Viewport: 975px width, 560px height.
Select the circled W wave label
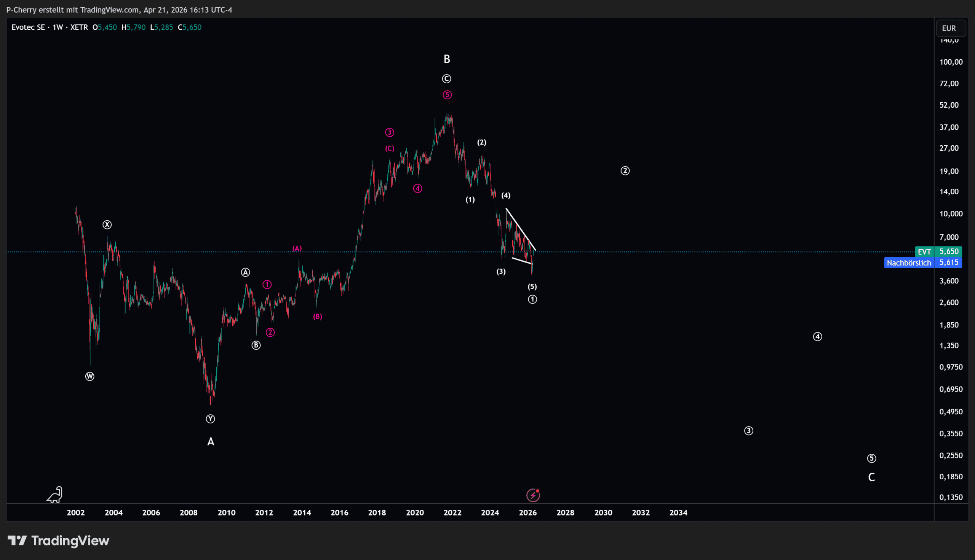coord(90,377)
